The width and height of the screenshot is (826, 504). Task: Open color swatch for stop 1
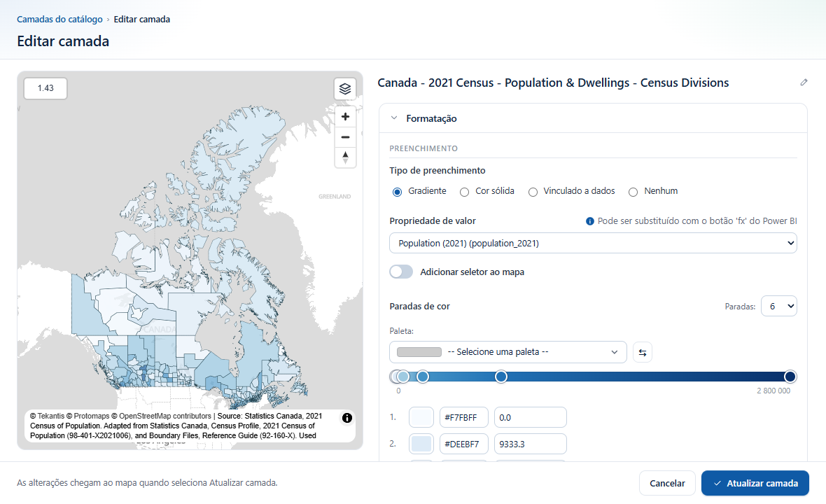(x=421, y=417)
